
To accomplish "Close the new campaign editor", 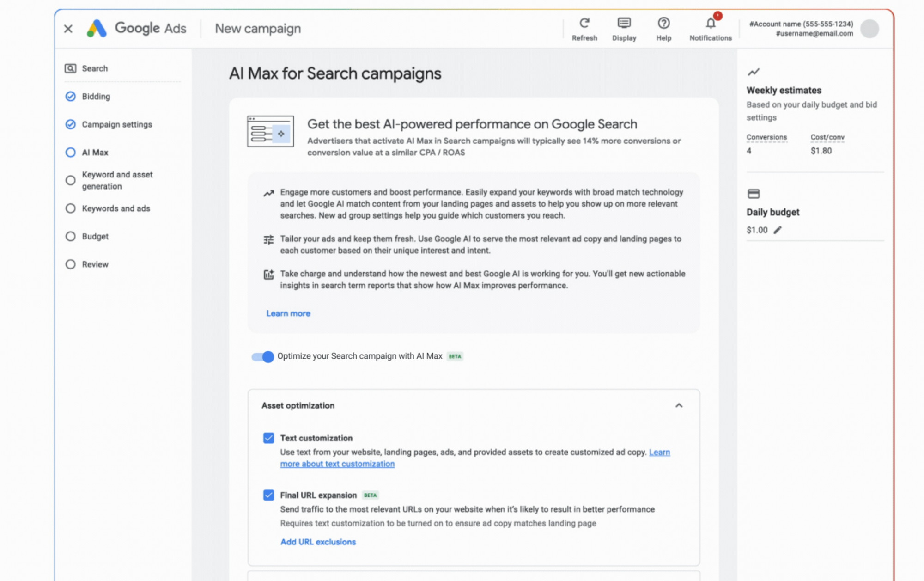I will click(x=68, y=29).
